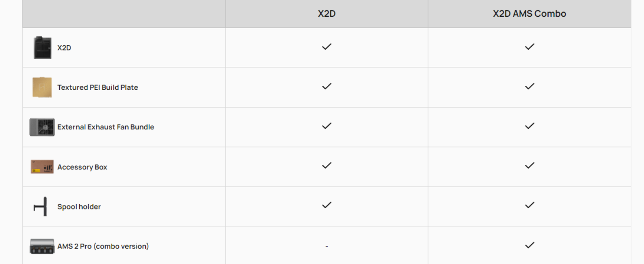
Task: Click AMS 2 Pro checkmark under X2D AMS Combo
Action: click(530, 245)
